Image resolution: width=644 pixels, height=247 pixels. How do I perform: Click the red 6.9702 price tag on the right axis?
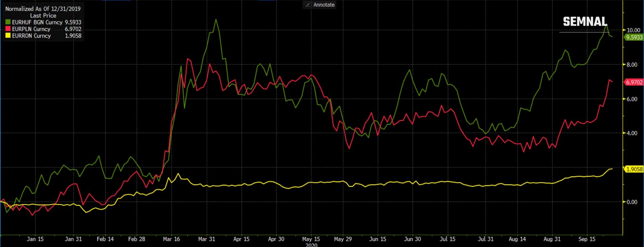point(634,82)
